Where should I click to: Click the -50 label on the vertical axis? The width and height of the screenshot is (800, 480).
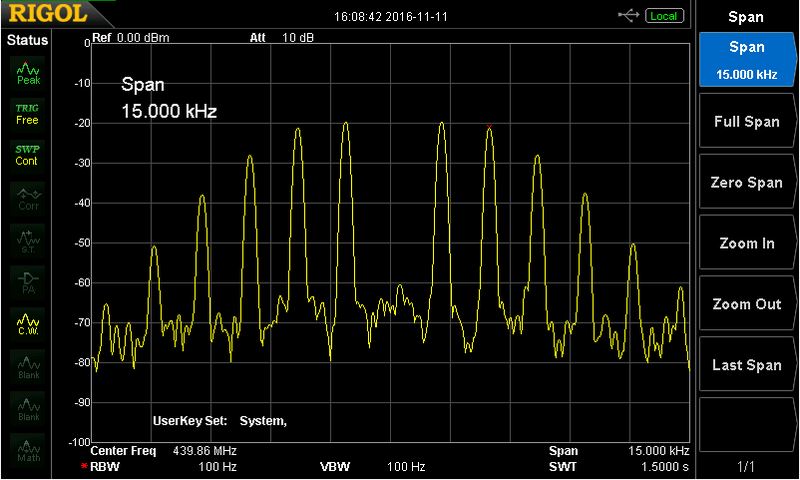point(82,242)
